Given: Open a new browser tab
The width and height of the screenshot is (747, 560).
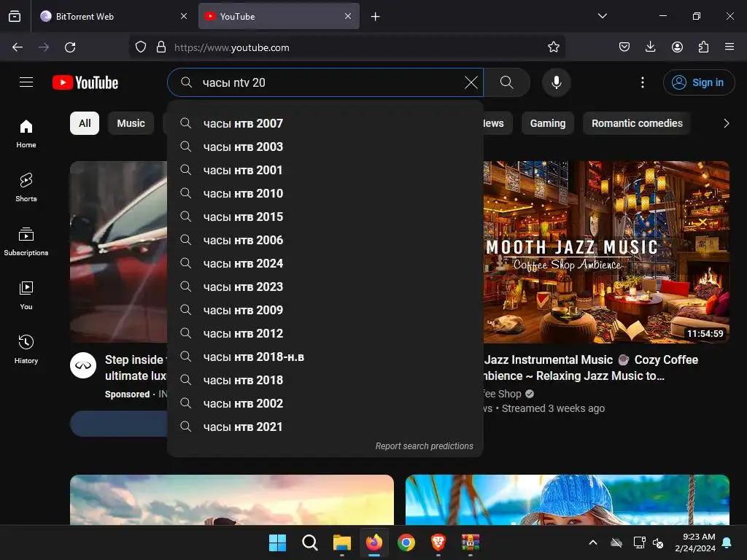Looking at the screenshot, I should point(376,16).
